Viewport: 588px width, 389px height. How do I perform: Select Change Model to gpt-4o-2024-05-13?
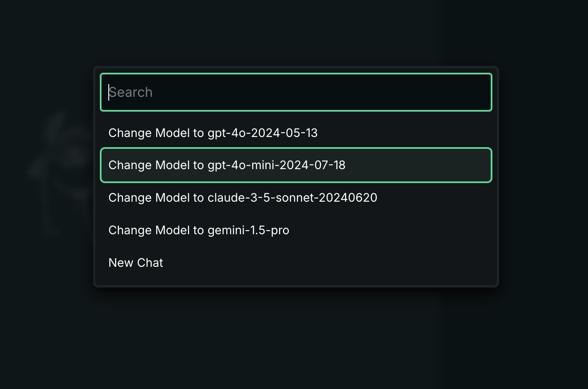[213, 133]
